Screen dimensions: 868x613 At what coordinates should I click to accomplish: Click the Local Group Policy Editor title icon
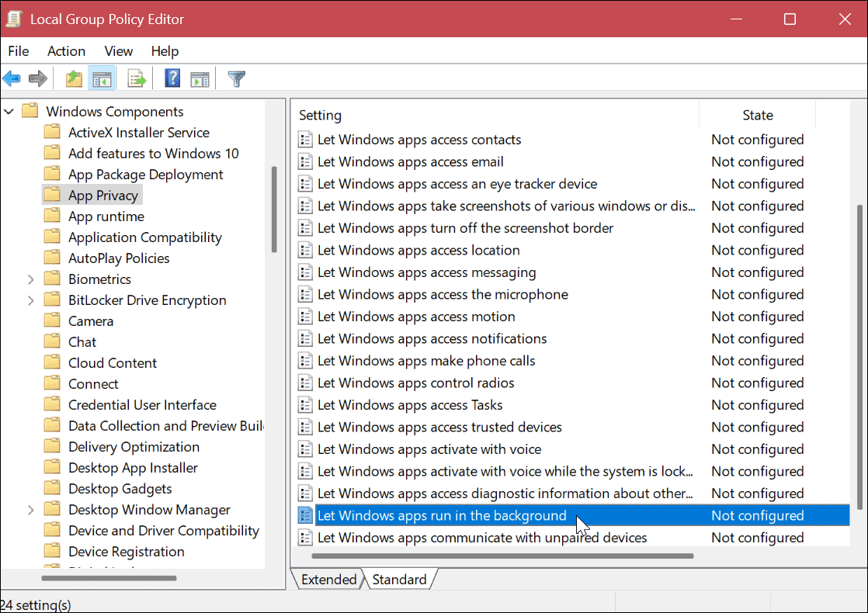13,19
